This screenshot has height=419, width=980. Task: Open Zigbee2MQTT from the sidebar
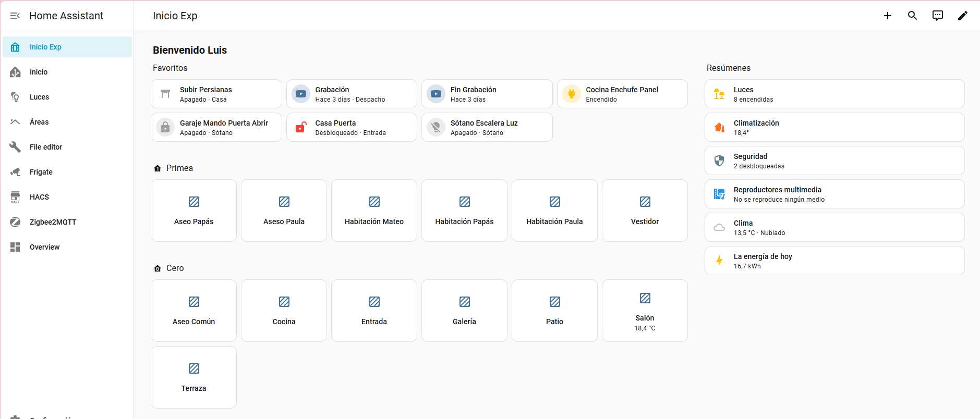point(53,222)
